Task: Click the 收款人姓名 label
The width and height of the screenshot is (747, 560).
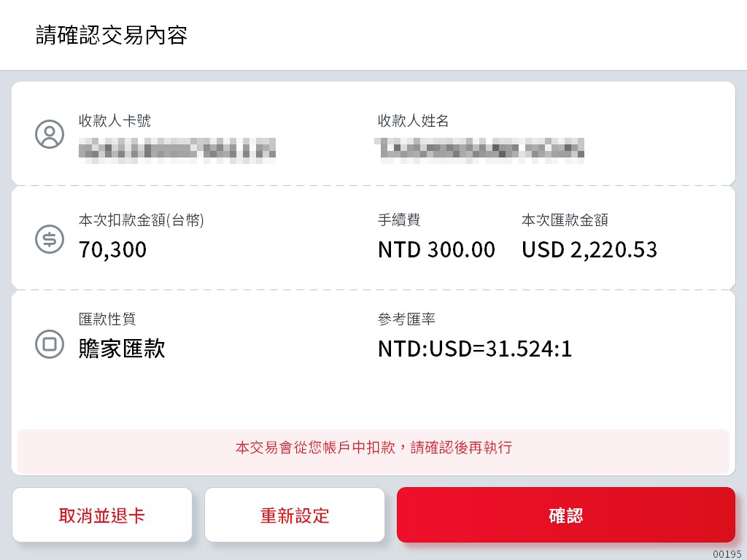Action: point(413,121)
